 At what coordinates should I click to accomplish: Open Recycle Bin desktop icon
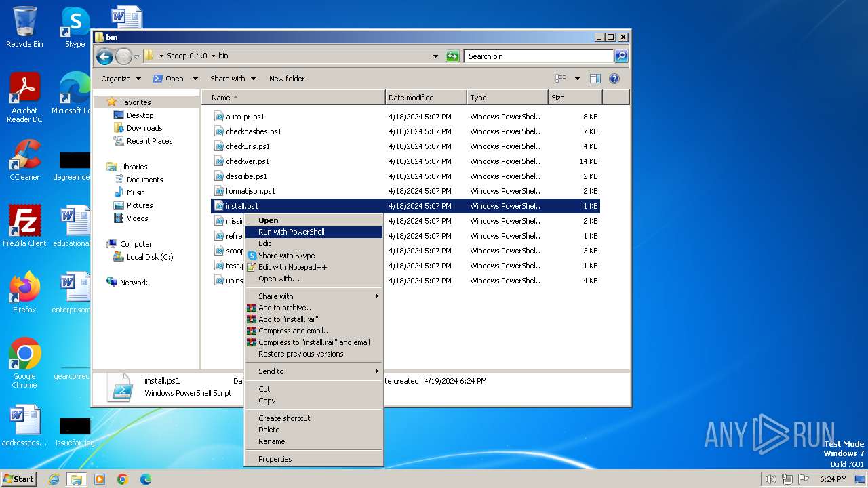[24, 27]
